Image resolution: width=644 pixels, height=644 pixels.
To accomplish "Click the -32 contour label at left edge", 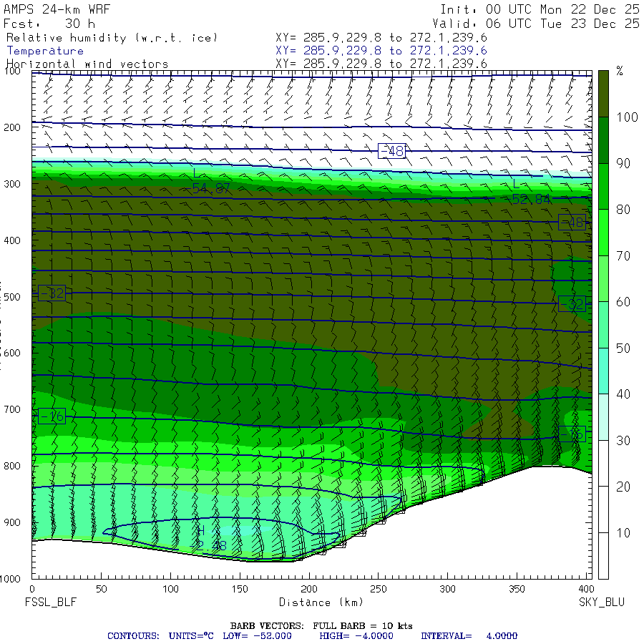I will (52, 293).
